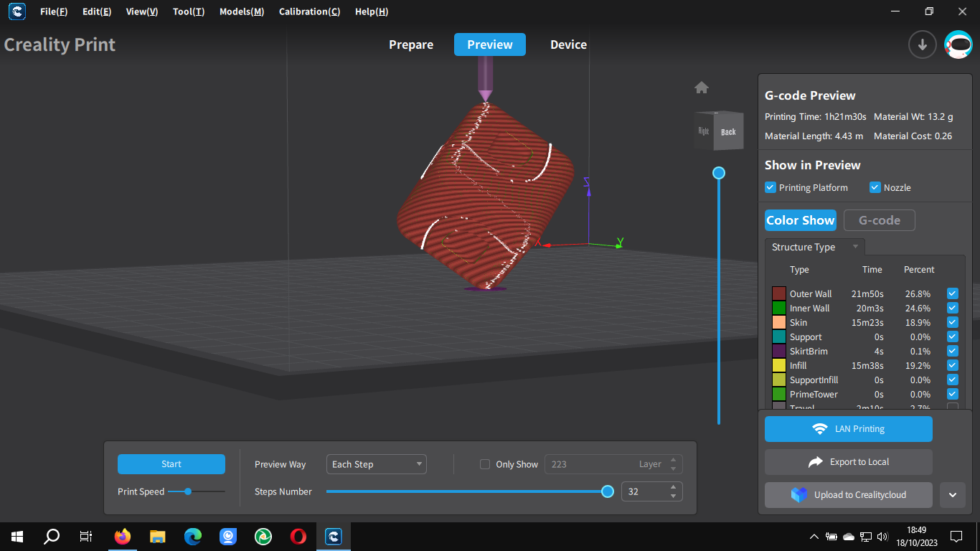Click the download arrow icon in the header

[922, 44]
